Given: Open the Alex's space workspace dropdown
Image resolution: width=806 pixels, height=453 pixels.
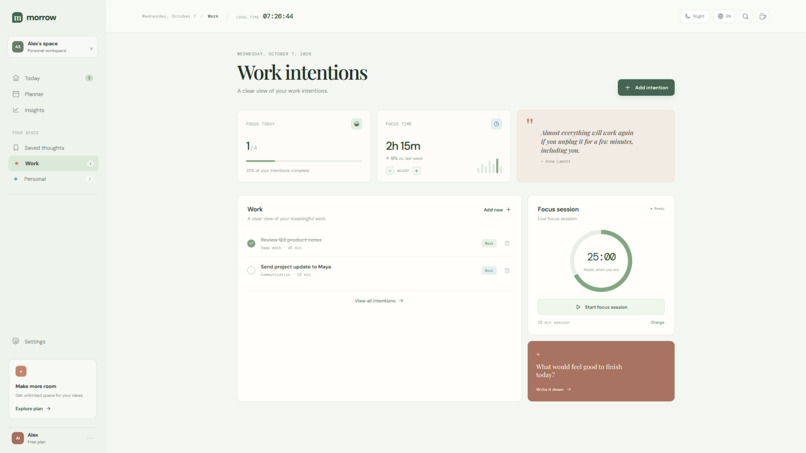Looking at the screenshot, I should pos(53,47).
